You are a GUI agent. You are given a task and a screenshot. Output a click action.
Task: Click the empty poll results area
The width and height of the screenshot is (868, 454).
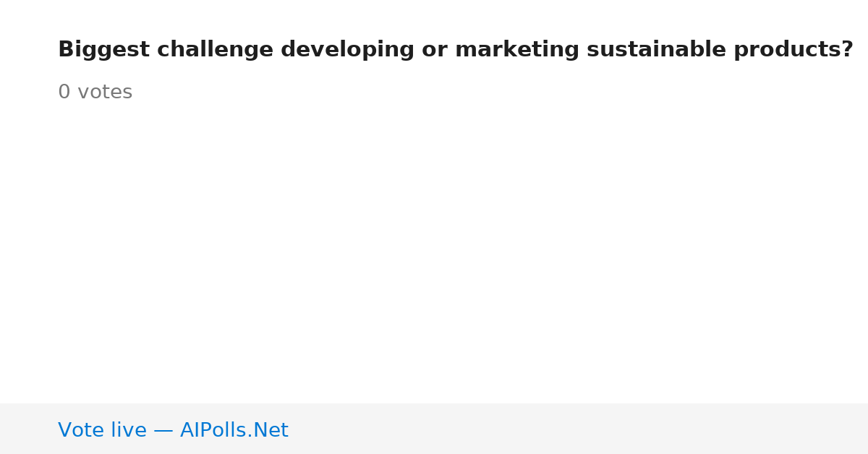(434, 253)
